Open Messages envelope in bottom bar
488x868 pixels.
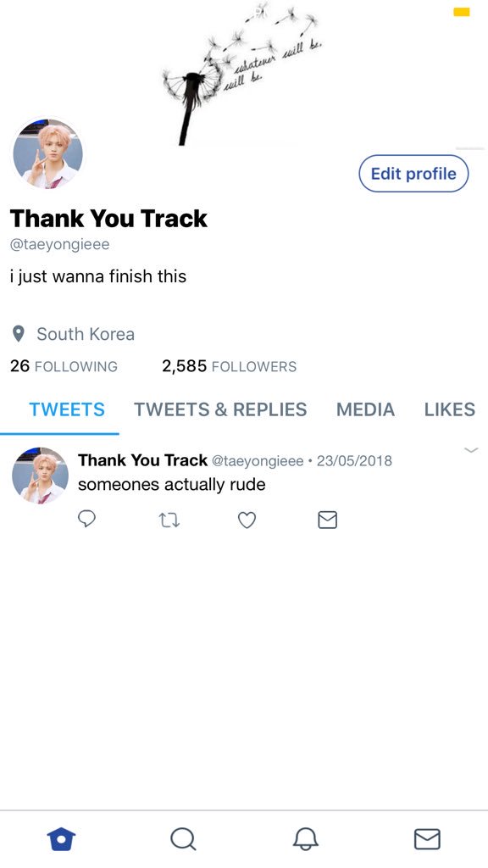(427, 838)
